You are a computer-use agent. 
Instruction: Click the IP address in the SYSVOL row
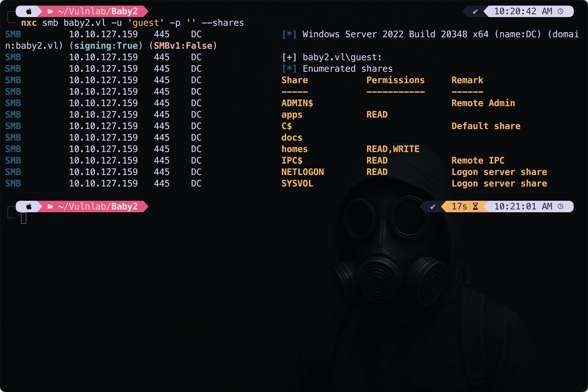[103, 183]
